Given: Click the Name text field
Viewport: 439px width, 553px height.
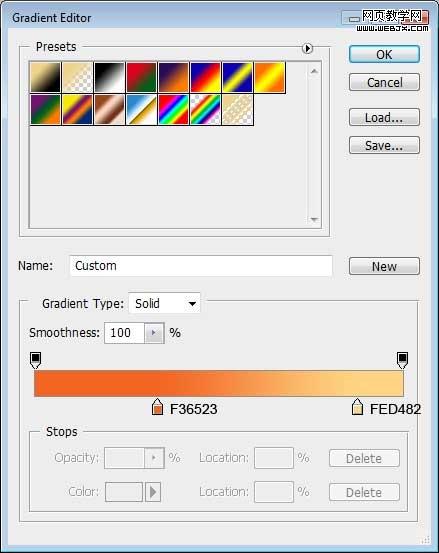Looking at the screenshot, I should click(x=201, y=266).
